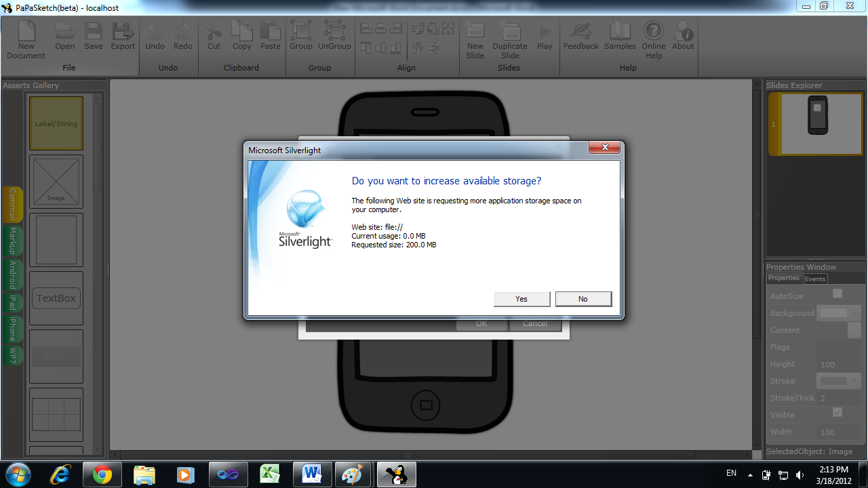Select the Android gallery tab
Viewport: 868px width, 488px height.
coord(13,275)
